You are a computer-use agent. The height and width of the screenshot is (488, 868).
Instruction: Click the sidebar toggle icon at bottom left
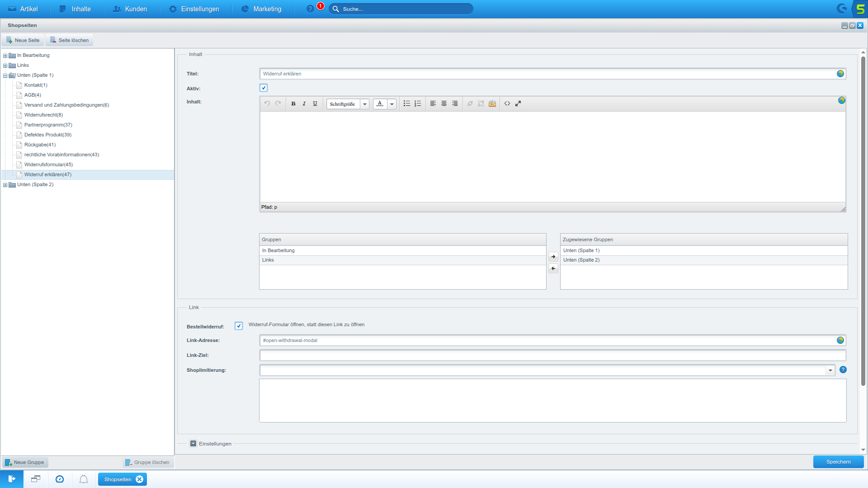tap(12, 479)
